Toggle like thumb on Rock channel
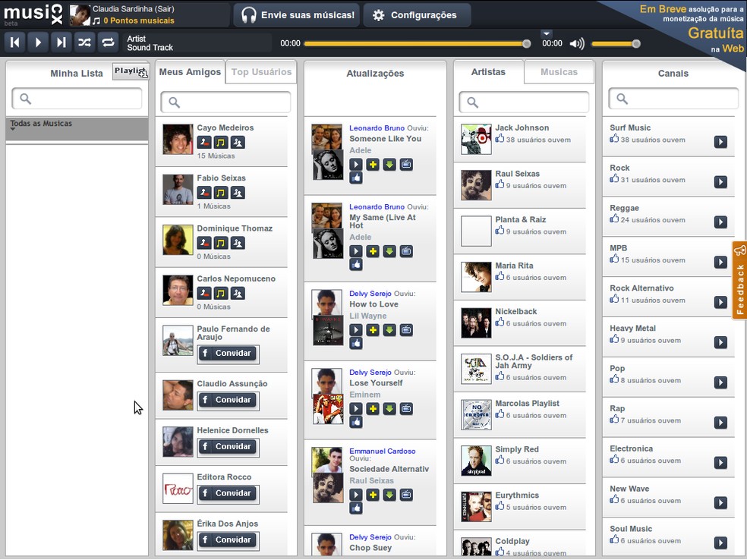 [614, 178]
